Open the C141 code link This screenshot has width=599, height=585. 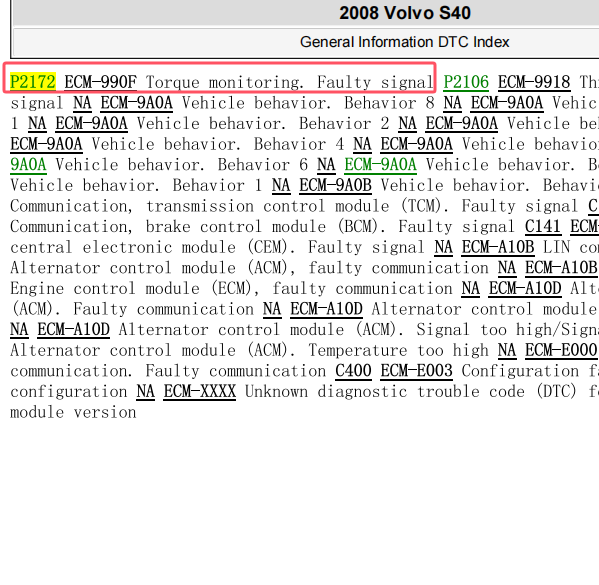click(x=543, y=226)
